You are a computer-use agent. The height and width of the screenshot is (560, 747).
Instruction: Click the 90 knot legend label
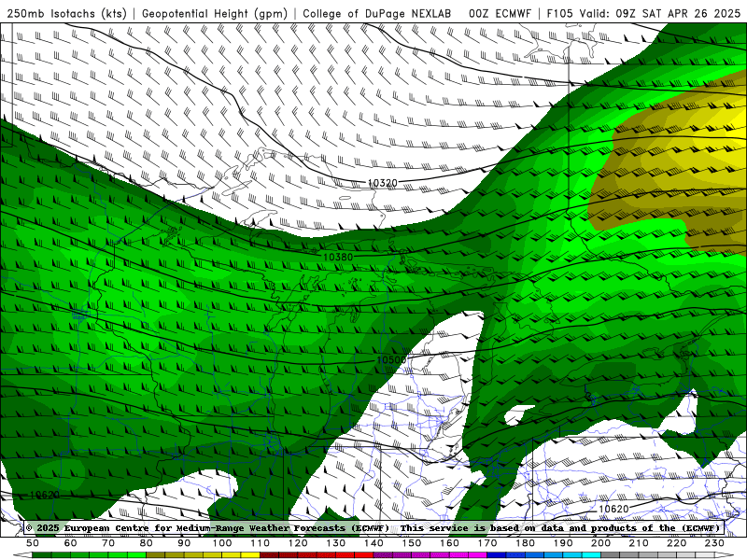click(184, 543)
